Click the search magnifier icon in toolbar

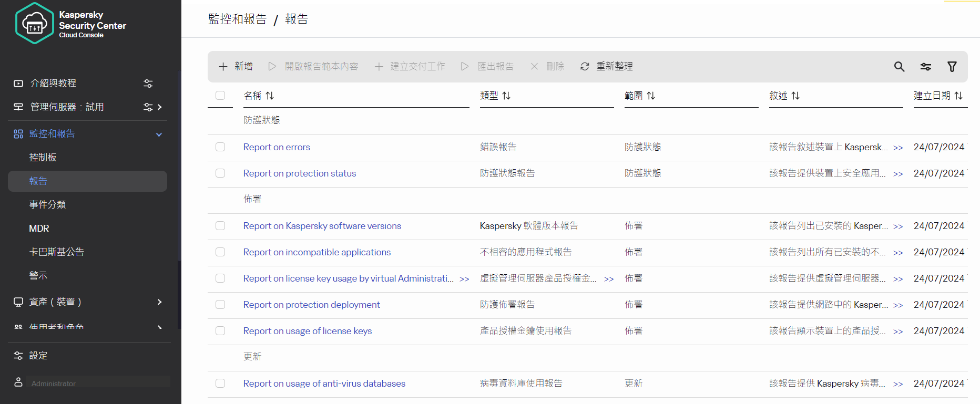pos(899,67)
